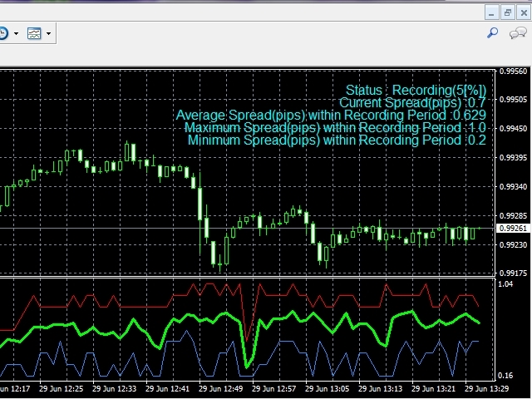This screenshot has height=399, width=532.
Task: Expand the templates dropdown arrow
Action: click(x=48, y=33)
